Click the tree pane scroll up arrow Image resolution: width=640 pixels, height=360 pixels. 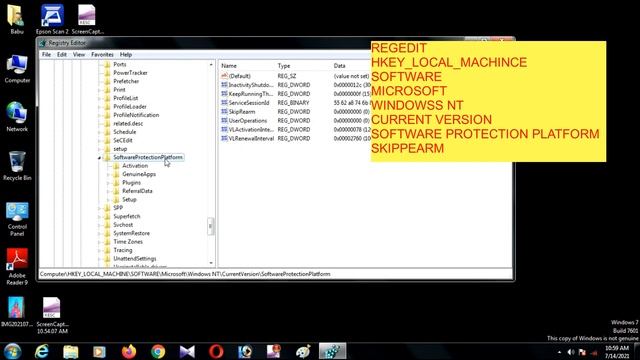[x=211, y=64]
